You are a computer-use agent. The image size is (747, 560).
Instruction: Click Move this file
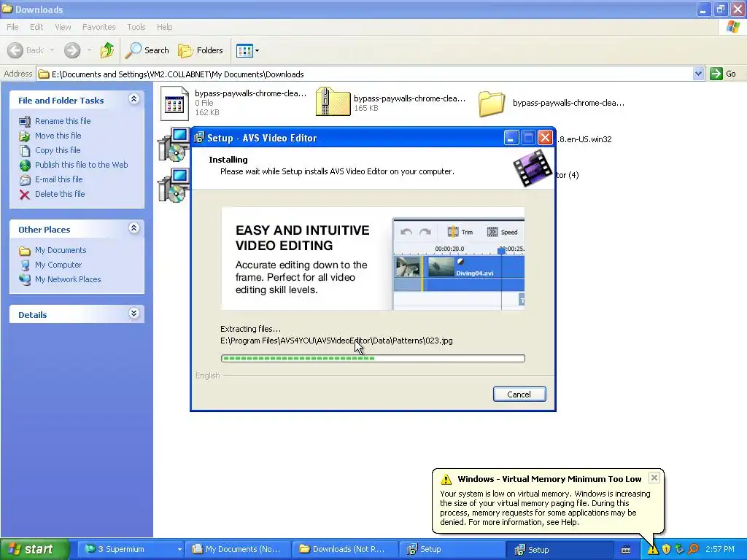[58, 136]
